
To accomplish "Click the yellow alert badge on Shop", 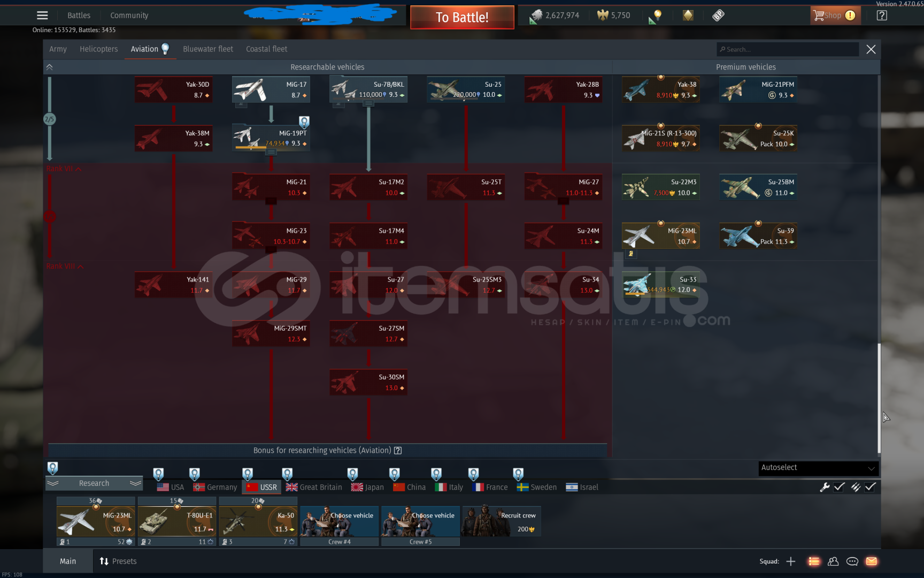I will tap(850, 16).
